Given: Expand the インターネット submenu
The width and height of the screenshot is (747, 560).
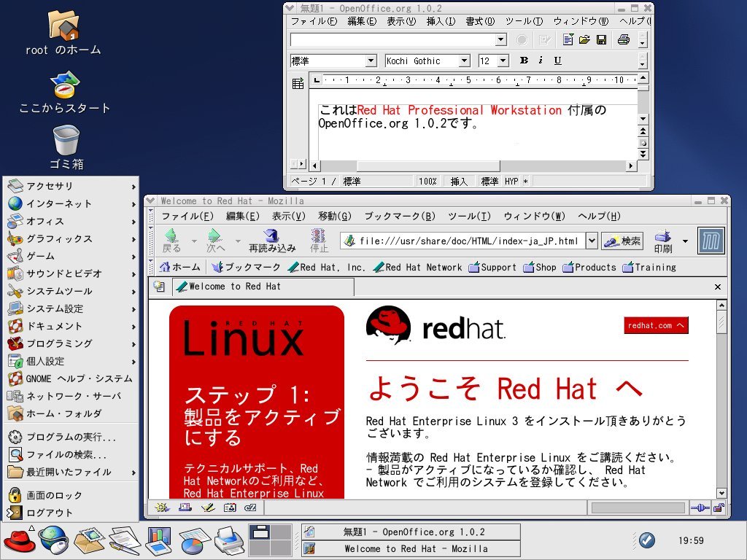Looking at the screenshot, I should tap(71, 204).
